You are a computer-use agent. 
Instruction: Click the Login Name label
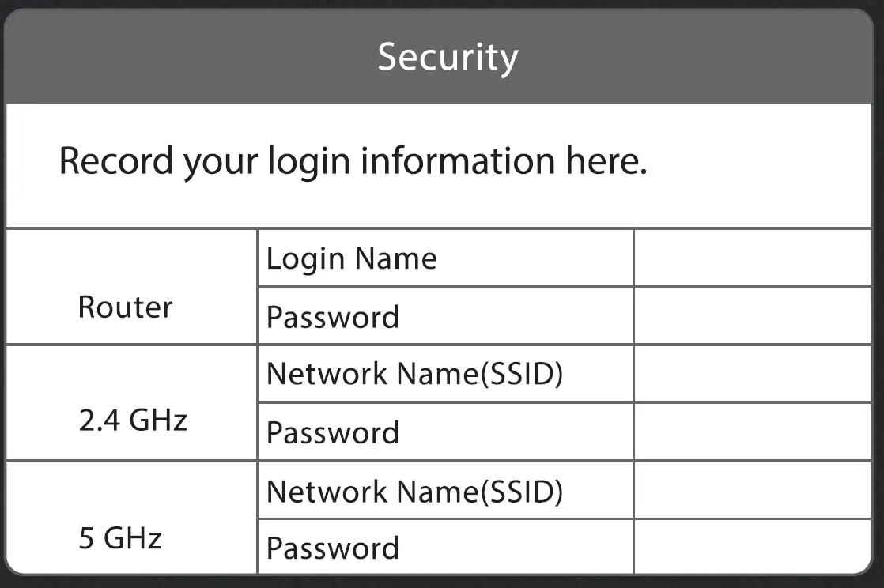(x=351, y=258)
